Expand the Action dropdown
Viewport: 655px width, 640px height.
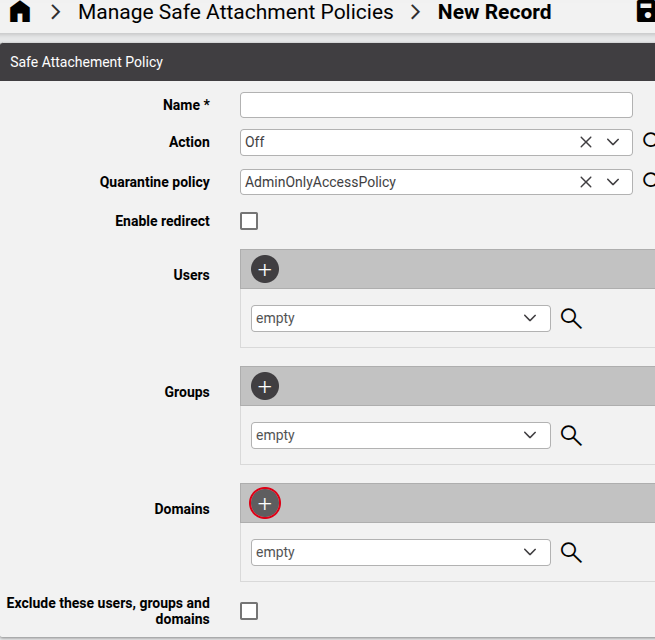[613, 142]
